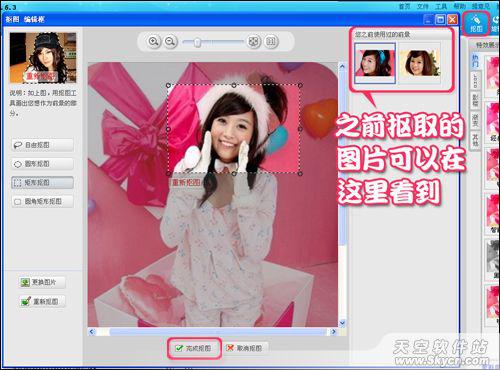Screen dimensions: 500x370
Task: Select the 矩形抠图 rectangle cutout tool
Action: 42,183
